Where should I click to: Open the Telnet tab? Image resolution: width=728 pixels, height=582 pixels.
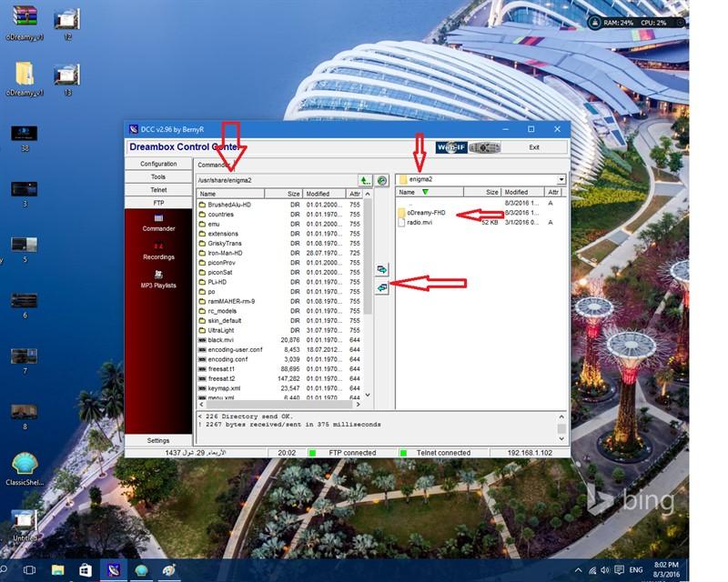pos(158,190)
